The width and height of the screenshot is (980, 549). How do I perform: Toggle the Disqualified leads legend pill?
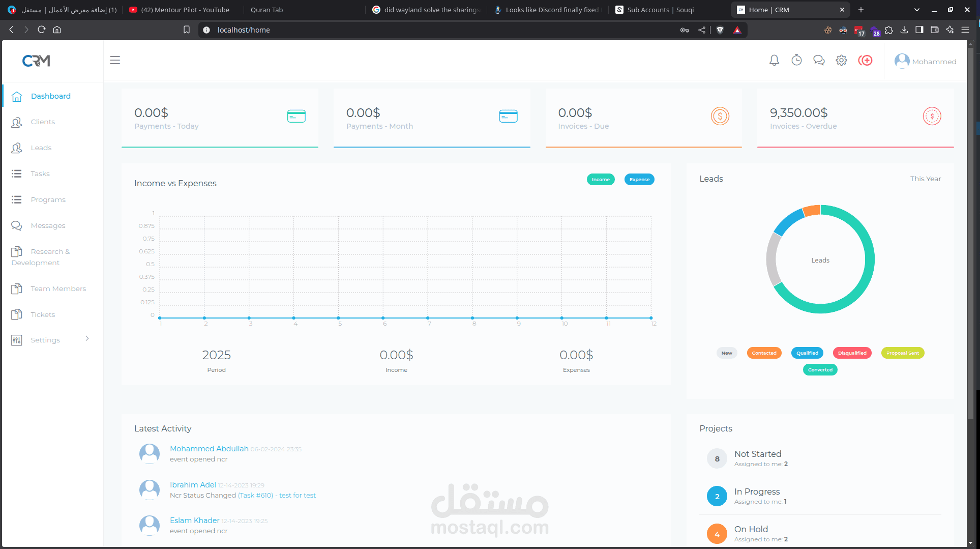coord(852,353)
